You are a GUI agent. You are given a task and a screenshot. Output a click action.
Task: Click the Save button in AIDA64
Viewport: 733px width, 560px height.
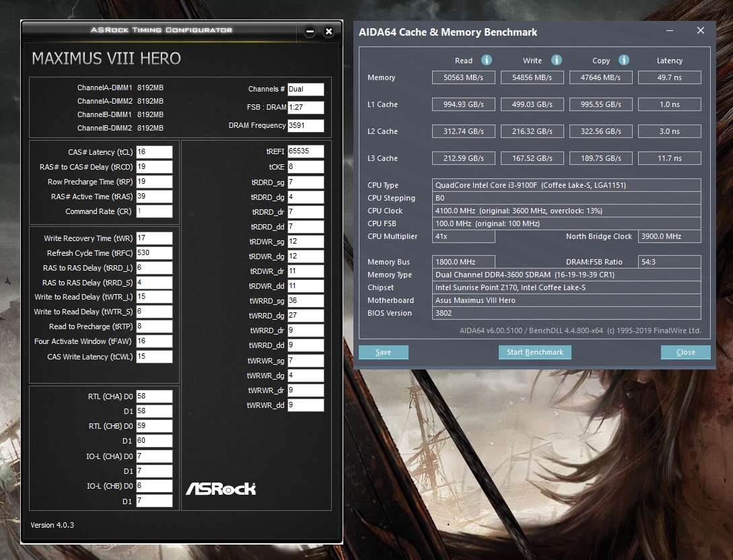(384, 352)
